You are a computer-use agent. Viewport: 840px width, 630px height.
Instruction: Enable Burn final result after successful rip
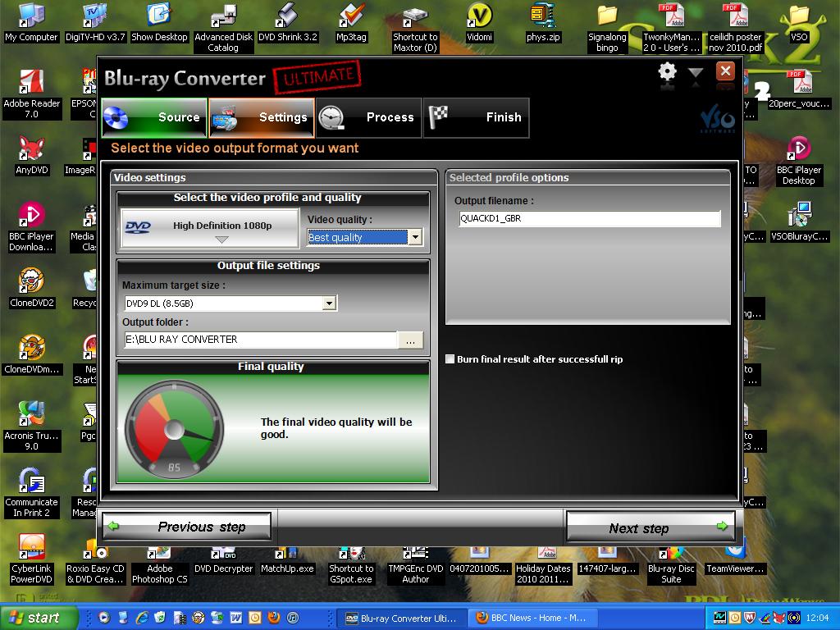[450, 359]
